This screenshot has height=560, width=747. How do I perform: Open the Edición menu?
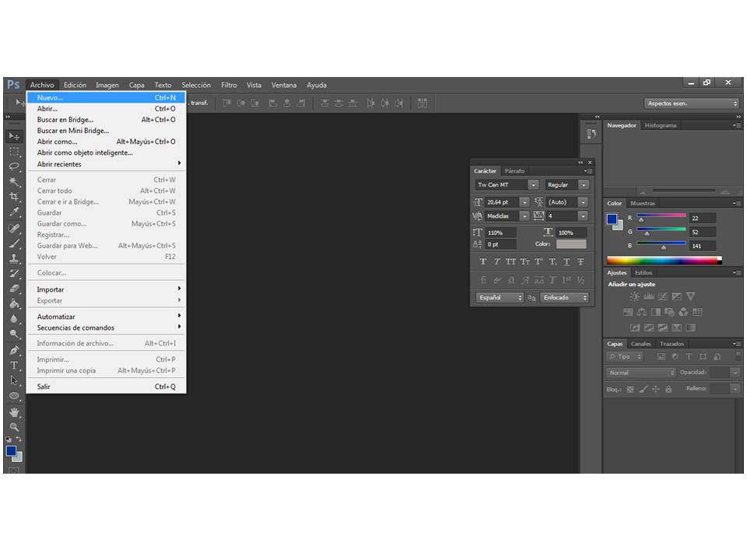(75, 85)
